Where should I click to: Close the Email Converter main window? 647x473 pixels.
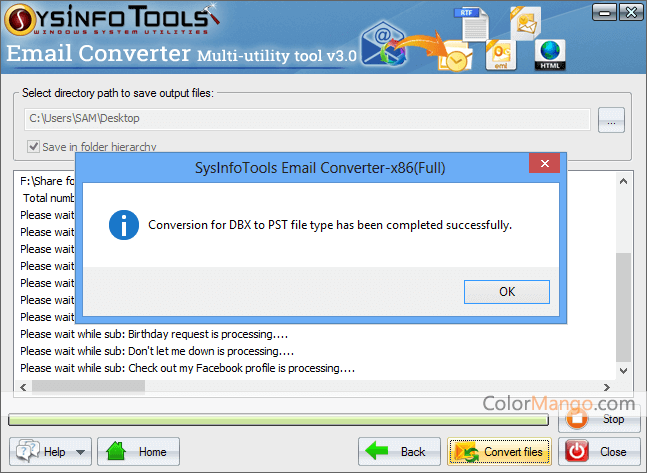tap(630, 12)
